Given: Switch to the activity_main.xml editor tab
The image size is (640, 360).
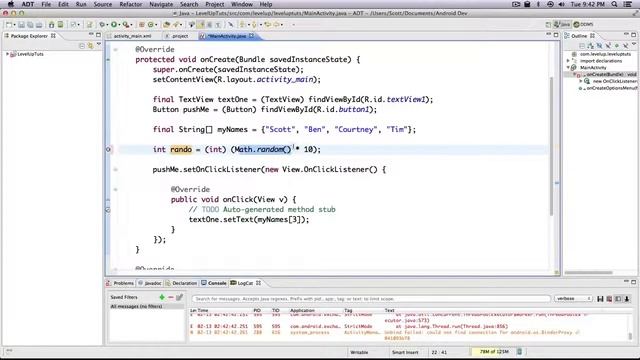Looking at the screenshot, I should [x=132, y=36].
